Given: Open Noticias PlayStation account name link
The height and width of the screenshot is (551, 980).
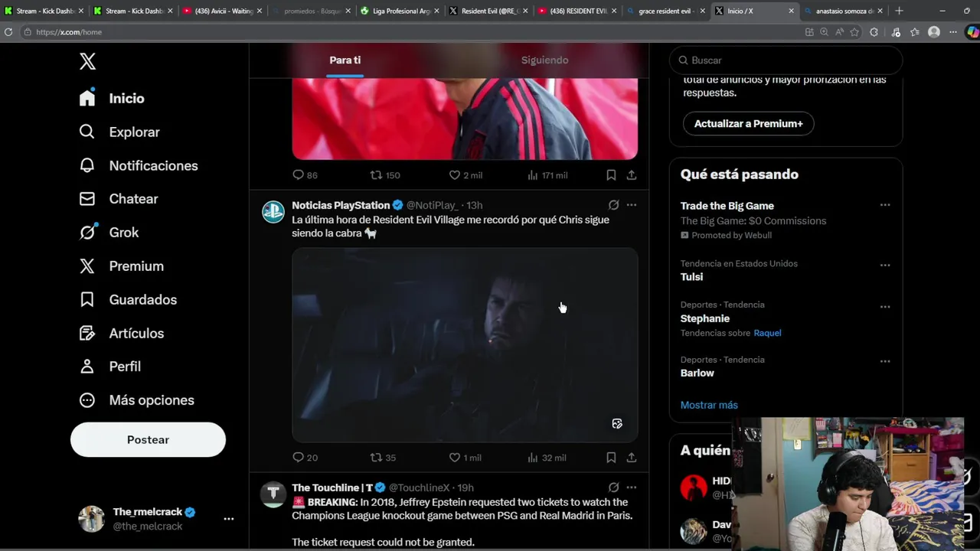Looking at the screenshot, I should click(x=341, y=205).
